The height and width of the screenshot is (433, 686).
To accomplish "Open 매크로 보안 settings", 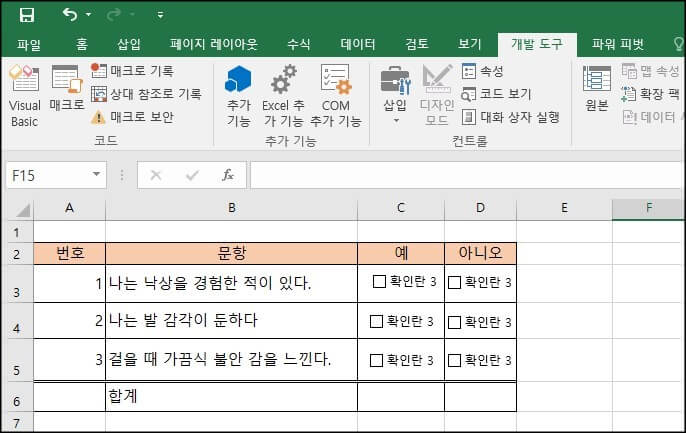I will point(133,117).
